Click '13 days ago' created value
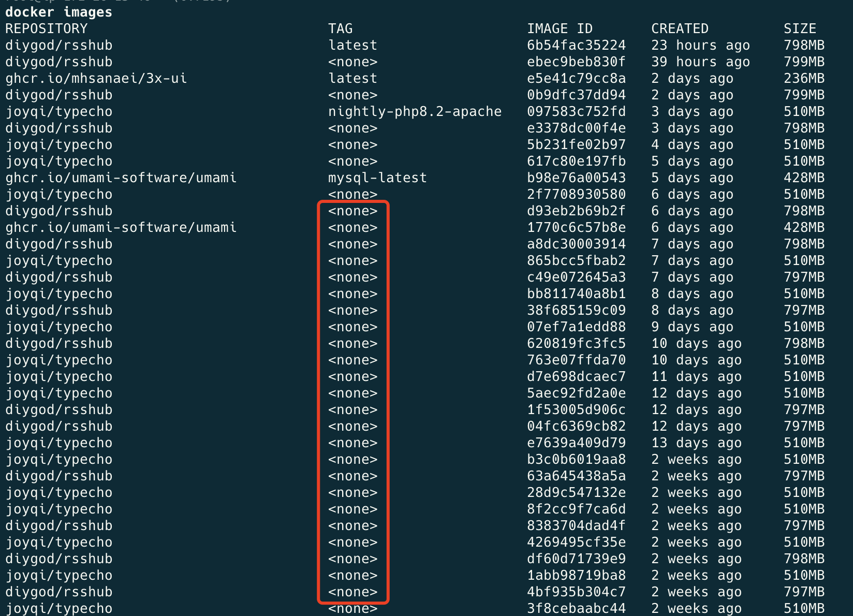Screen dimensions: 853x616 (x=696, y=443)
